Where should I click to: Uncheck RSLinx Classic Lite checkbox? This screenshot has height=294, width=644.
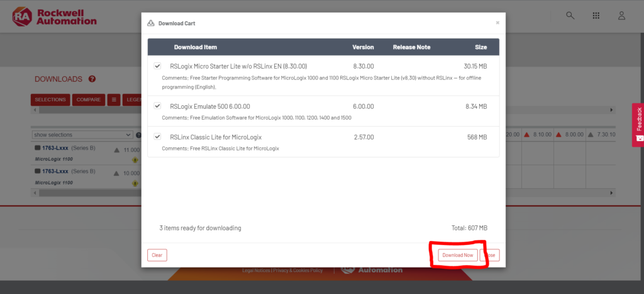click(x=157, y=137)
